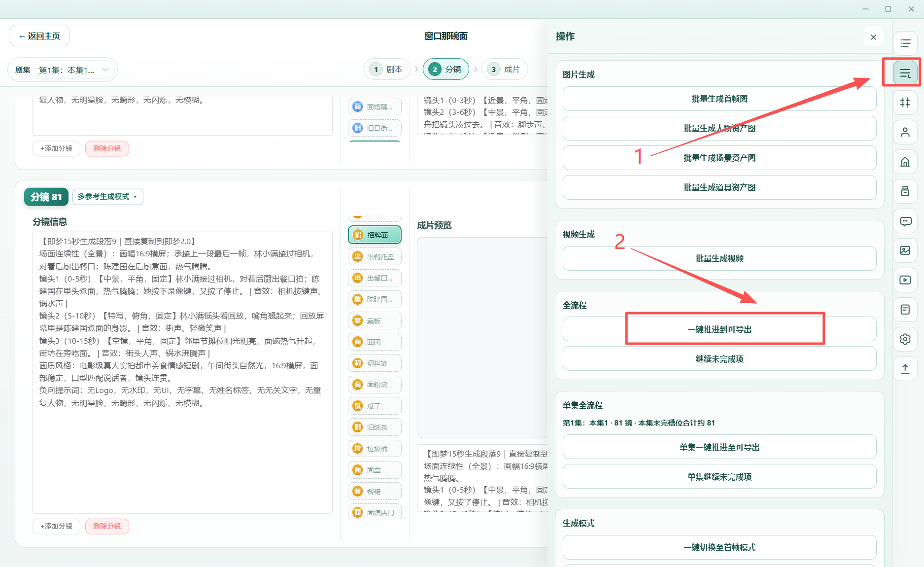Click 批量生成人物资产图 button
The width and height of the screenshot is (924, 567).
click(x=719, y=128)
